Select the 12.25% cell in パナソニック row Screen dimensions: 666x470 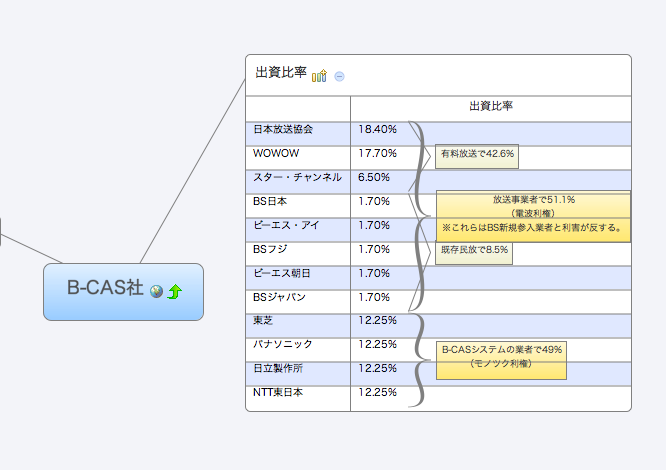(377, 344)
